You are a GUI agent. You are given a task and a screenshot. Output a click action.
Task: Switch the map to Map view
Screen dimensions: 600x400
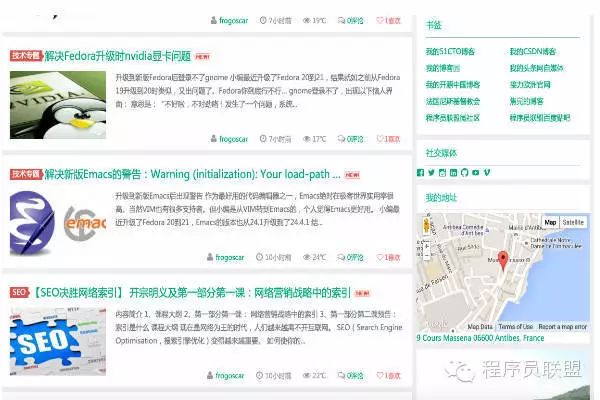pos(550,222)
